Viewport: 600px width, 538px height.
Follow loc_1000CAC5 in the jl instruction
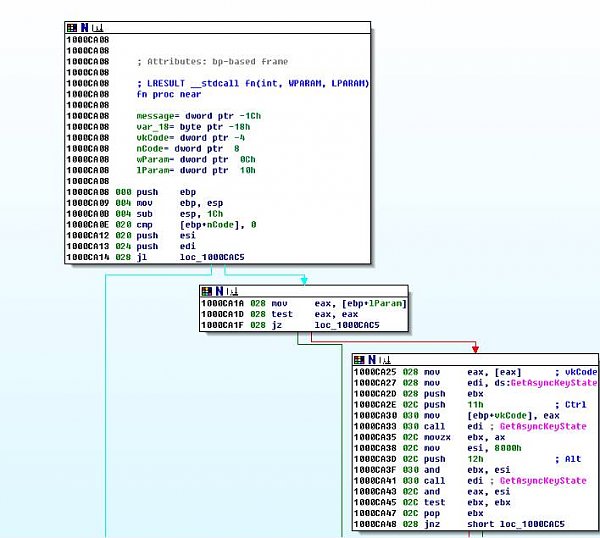click(212, 257)
